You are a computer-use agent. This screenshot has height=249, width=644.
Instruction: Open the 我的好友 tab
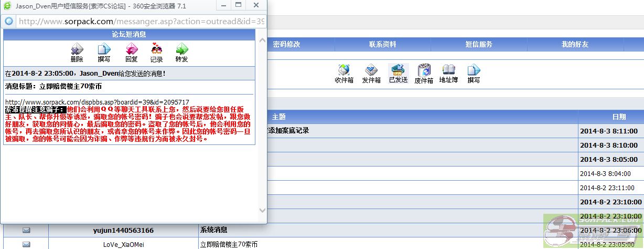[x=575, y=45]
